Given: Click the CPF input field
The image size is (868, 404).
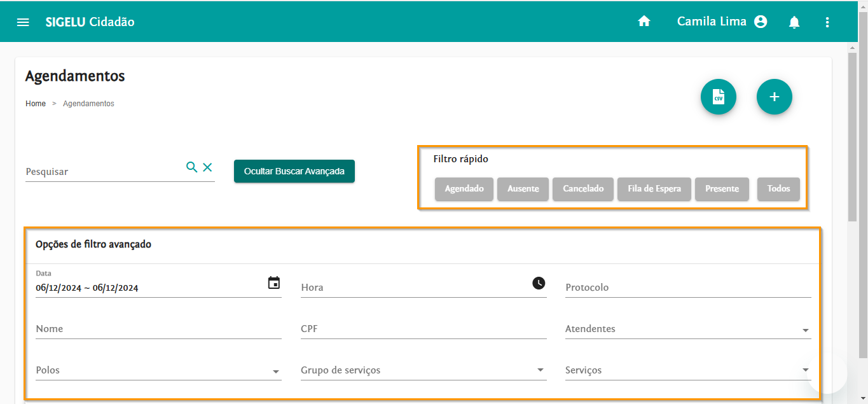Looking at the screenshot, I should [x=424, y=330].
